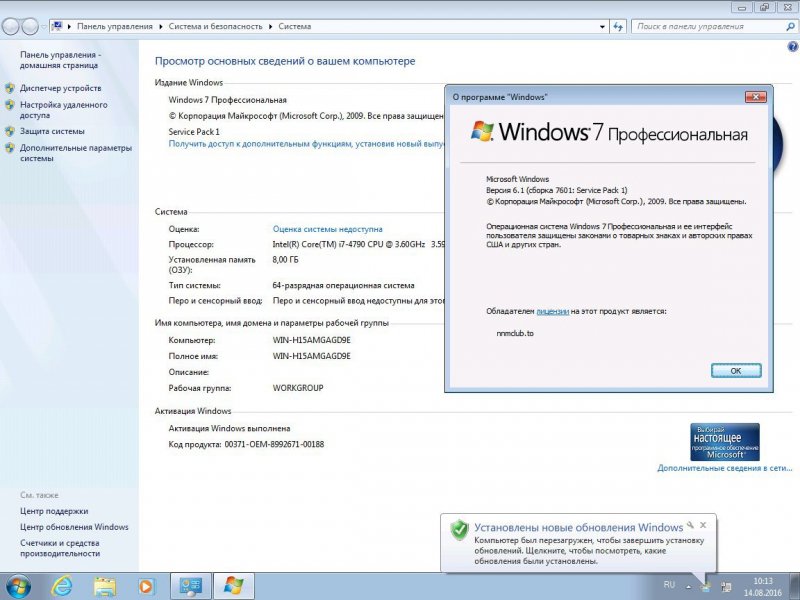This screenshot has width=800, height=600.
Task: Close the О программе "Windows" dialog
Action: tap(756, 97)
